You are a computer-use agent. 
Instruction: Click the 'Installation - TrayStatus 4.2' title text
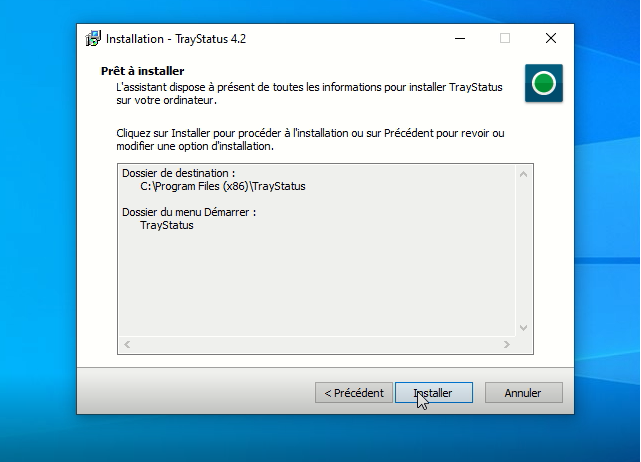pyautogui.click(x=176, y=39)
